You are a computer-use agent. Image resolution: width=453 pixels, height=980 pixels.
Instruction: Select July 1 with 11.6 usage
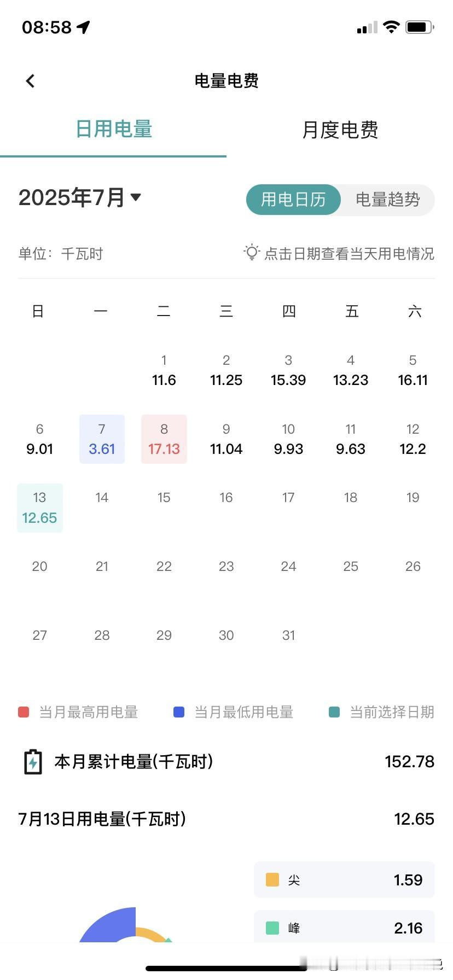164,370
